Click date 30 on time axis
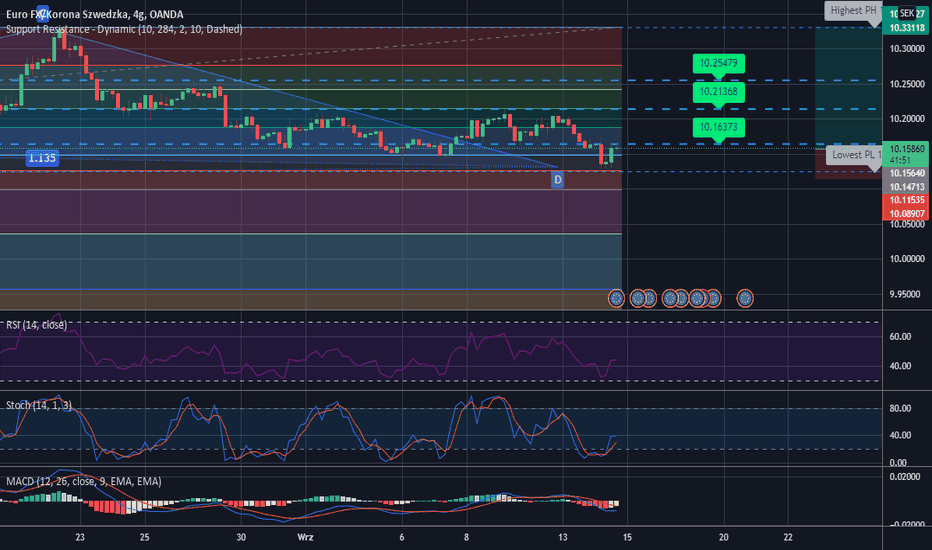 pyautogui.click(x=241, y=537)
